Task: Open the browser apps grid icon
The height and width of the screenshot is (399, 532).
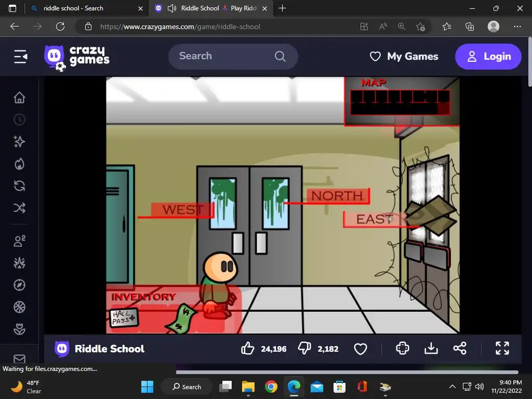Action: point(364,26)
